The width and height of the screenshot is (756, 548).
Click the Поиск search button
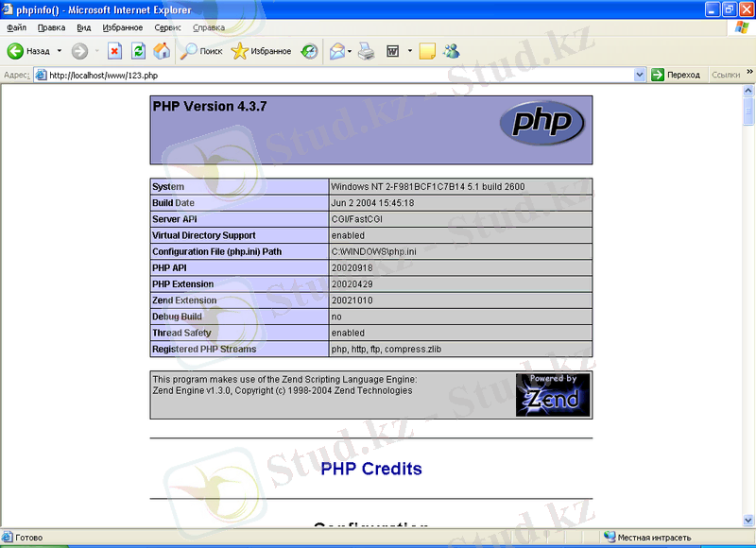click(201, 51)
